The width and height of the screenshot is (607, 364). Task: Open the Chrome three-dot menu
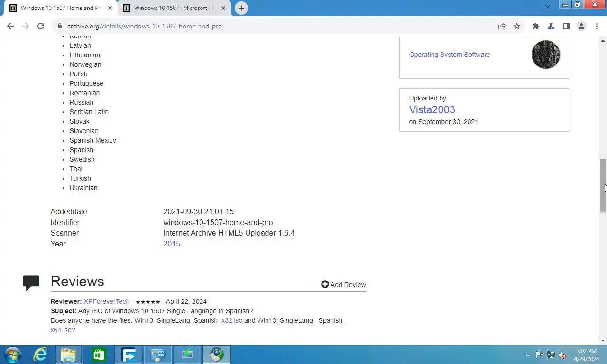click(597, 26)
